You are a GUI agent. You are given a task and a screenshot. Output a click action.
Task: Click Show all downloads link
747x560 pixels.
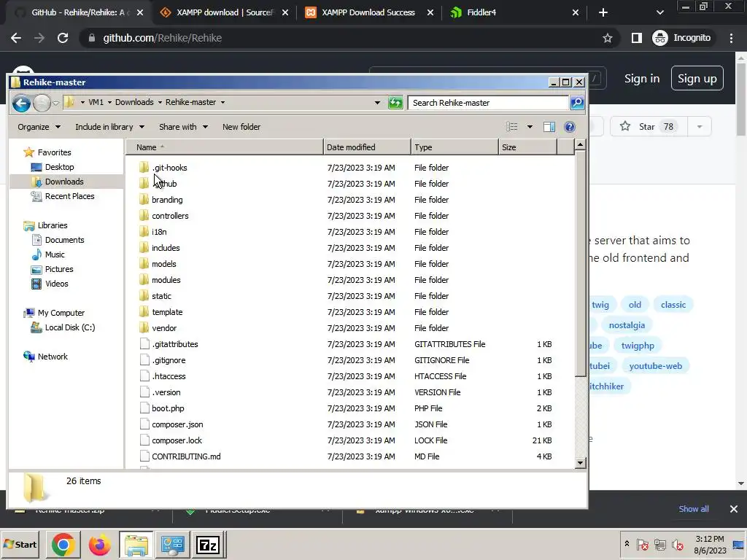[693, 509]
